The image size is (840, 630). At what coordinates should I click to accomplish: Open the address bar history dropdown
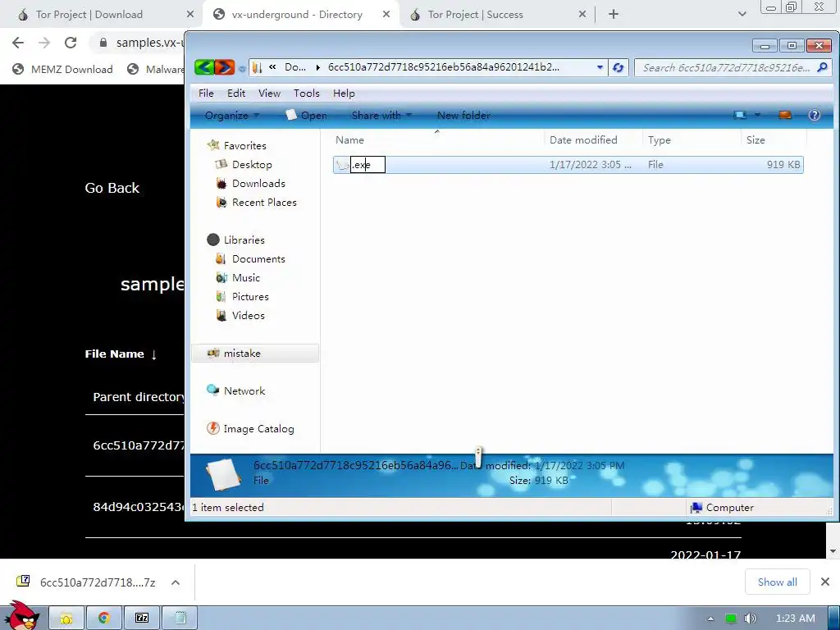coord(600,67)
